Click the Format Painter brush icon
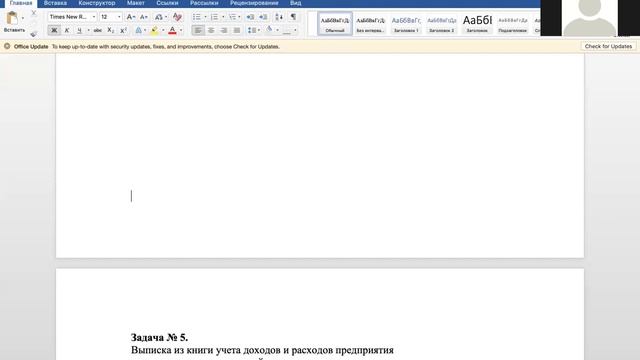640x360 pixels. tap(34, 33)
